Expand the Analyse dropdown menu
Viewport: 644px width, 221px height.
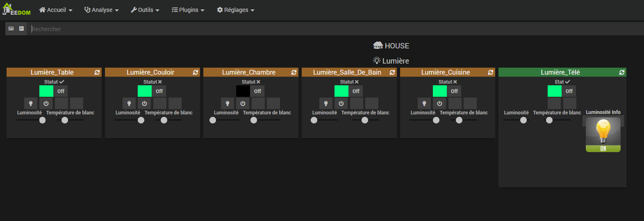click(x=101, y=10)
